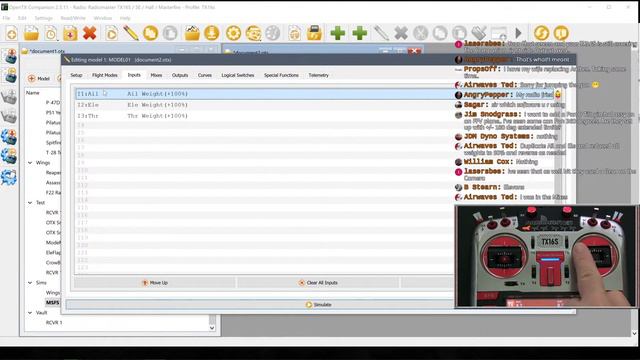Collapse the Vault tree group
Screen dimensions: 640x360
30,313
